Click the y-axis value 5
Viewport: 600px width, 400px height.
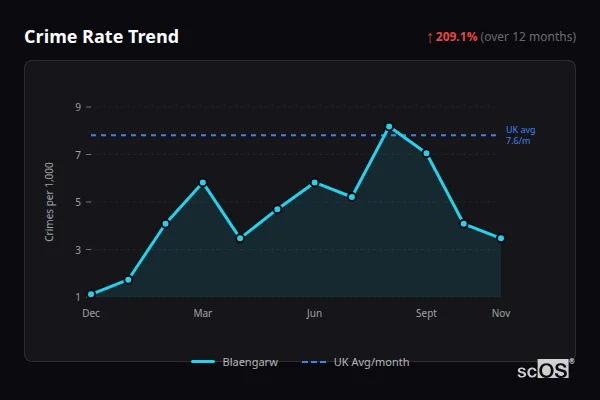(78, 202)
